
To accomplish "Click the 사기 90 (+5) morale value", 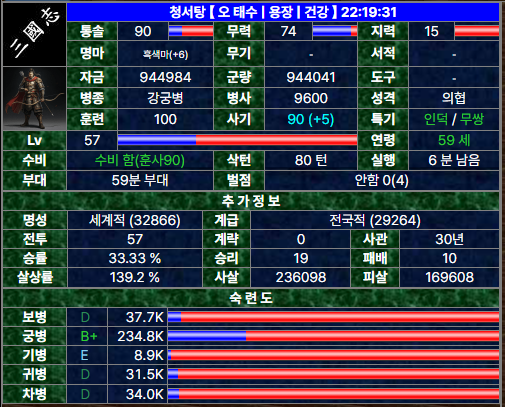I will (x=311, y=119).
